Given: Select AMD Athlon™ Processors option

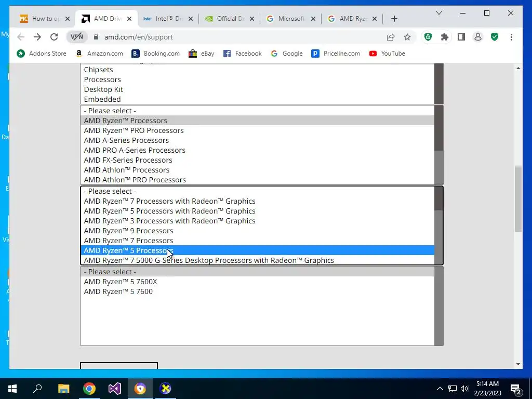Looking at the screenshot, I should click(257, 170).
